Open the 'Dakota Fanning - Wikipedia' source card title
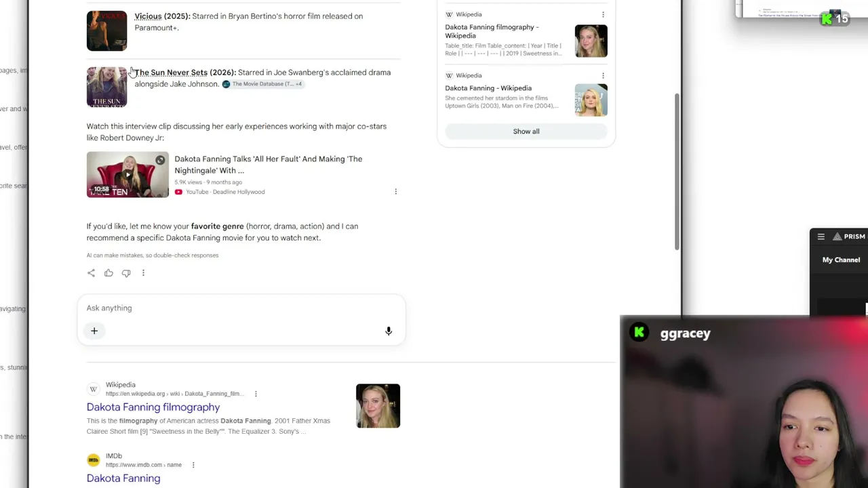The image size is (868, 488). tap(488, 88)
